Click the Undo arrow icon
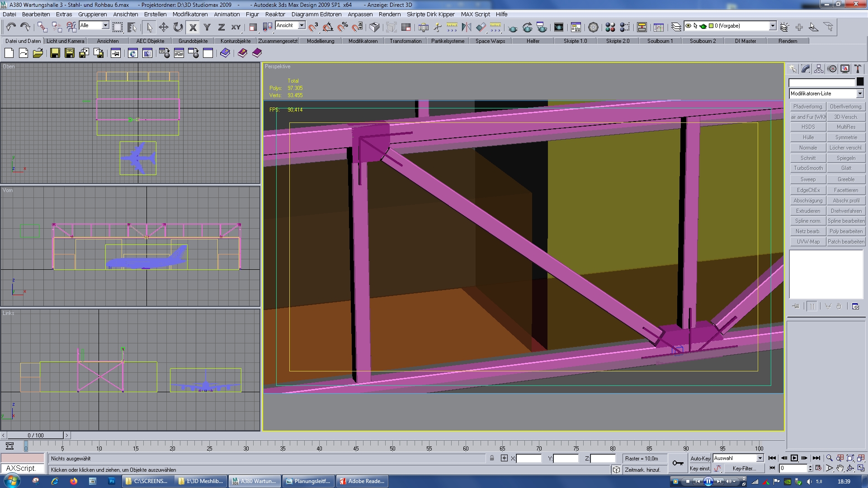The width and height of the screenshot is (868, 488). pos(11,27)
